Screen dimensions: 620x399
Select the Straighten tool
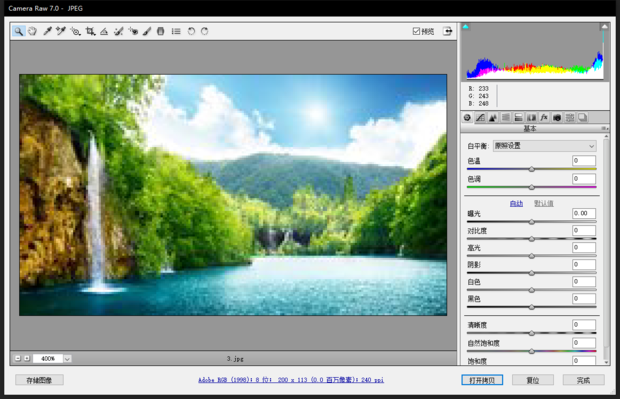point(104,31)
